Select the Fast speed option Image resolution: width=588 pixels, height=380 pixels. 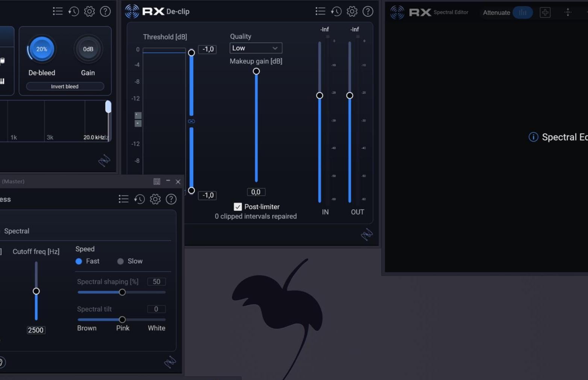tap(79, 261)
